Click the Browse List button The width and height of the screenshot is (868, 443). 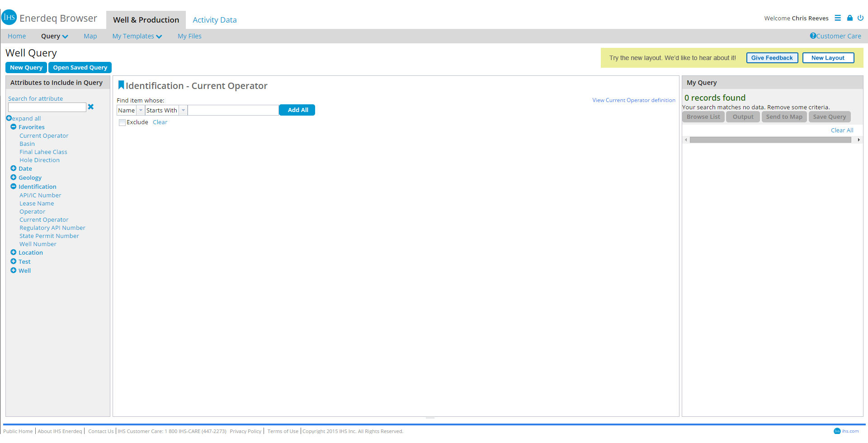pos(703,117)
